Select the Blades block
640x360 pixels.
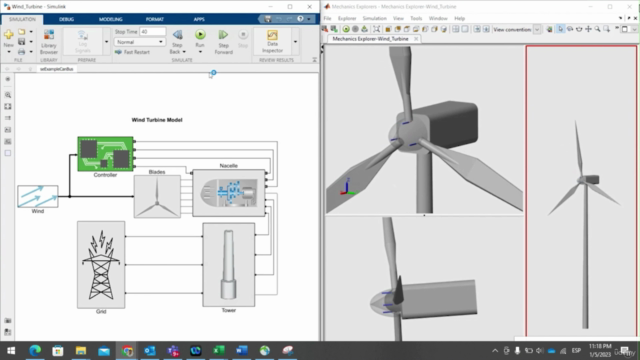(x=157, y=196)
